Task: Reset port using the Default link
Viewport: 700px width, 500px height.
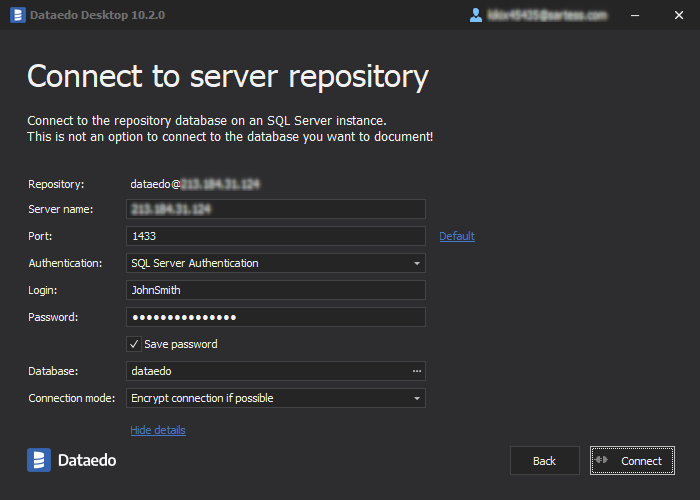Action: coord(457,236)
